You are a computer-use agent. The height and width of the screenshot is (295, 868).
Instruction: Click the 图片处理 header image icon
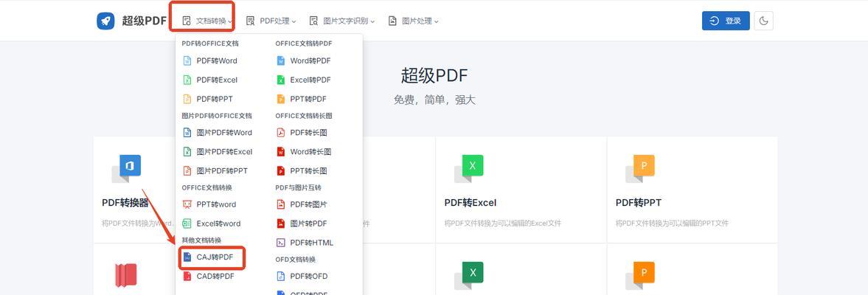click(392, 21)
